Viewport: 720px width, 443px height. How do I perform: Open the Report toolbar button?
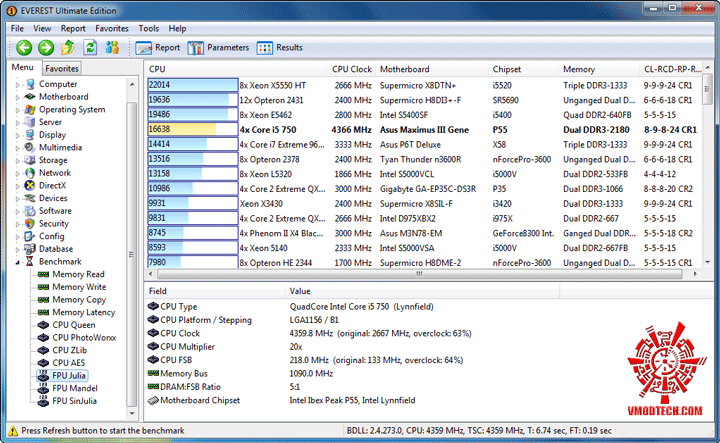(158, 48)
